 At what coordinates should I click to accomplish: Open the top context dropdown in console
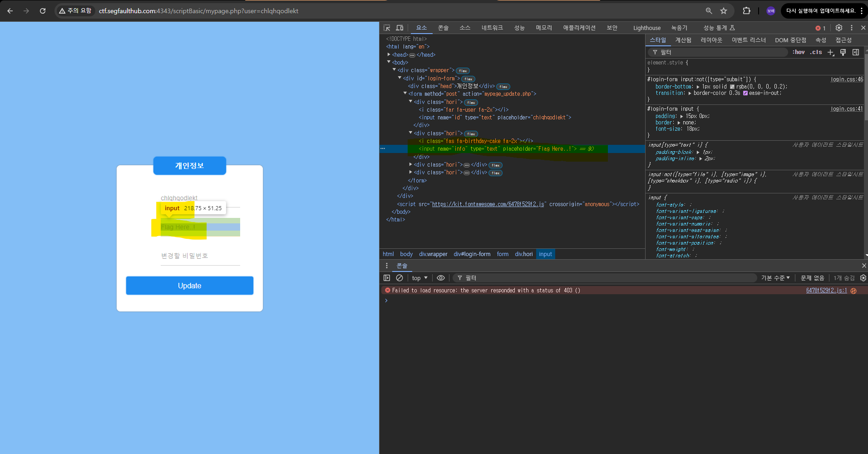click(x=419, y=278)
